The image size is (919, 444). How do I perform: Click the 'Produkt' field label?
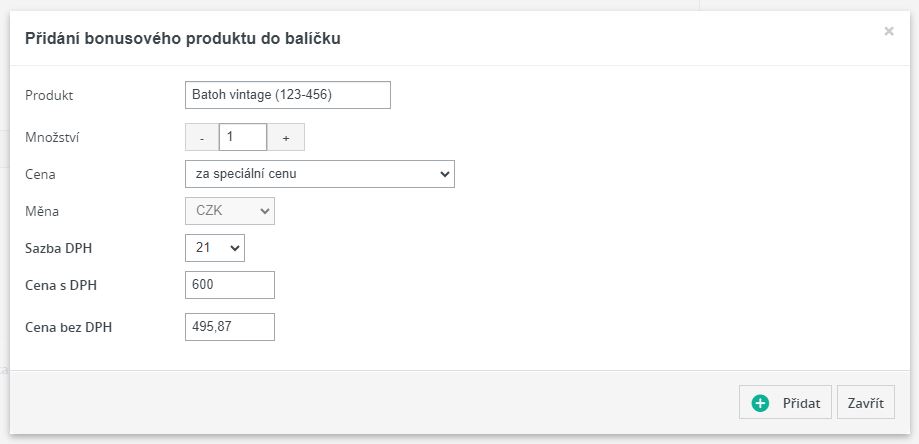coord(50,95)
